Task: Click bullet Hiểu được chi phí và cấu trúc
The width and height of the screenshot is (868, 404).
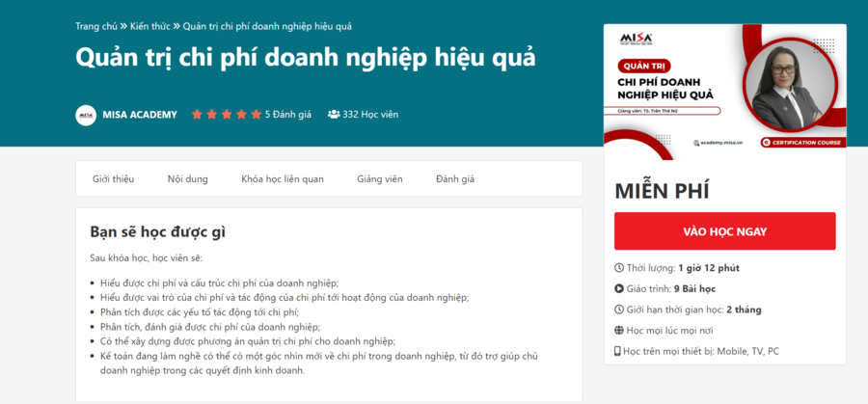Action: point(219,283)
